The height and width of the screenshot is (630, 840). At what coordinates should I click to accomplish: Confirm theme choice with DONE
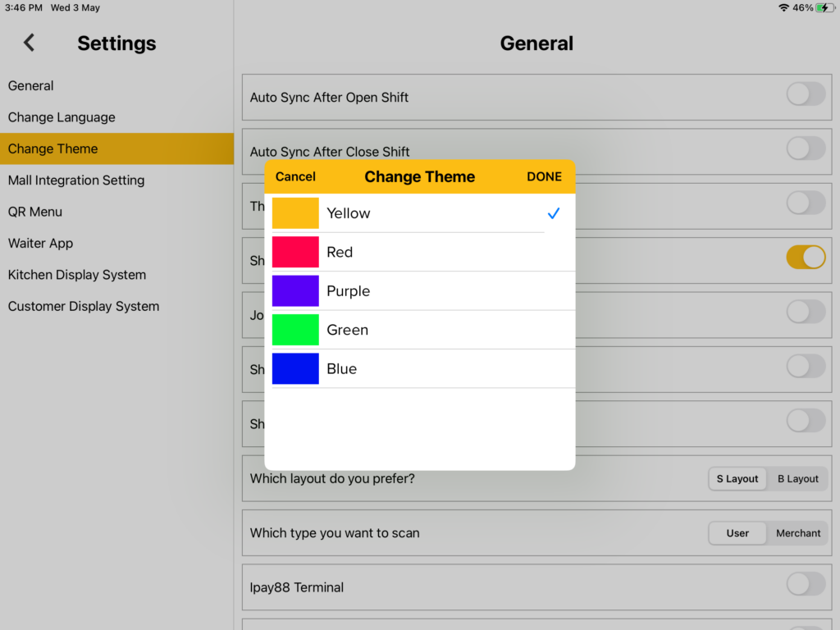point(544,176)
